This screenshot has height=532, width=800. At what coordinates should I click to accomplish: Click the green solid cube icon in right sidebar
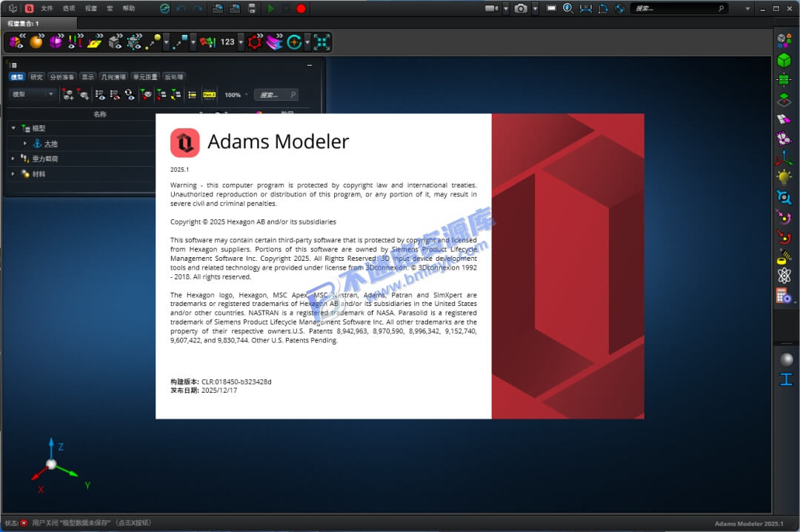pyautogui.click(x=784, y=60)
